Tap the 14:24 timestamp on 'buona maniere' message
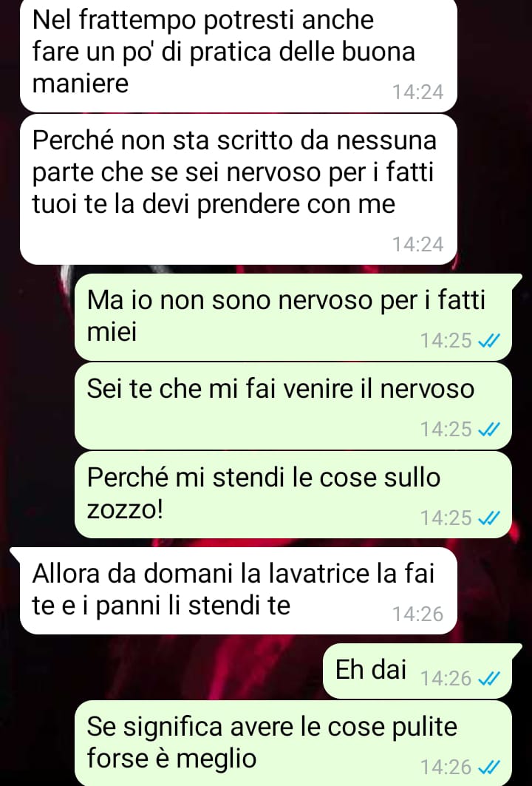 417,92
